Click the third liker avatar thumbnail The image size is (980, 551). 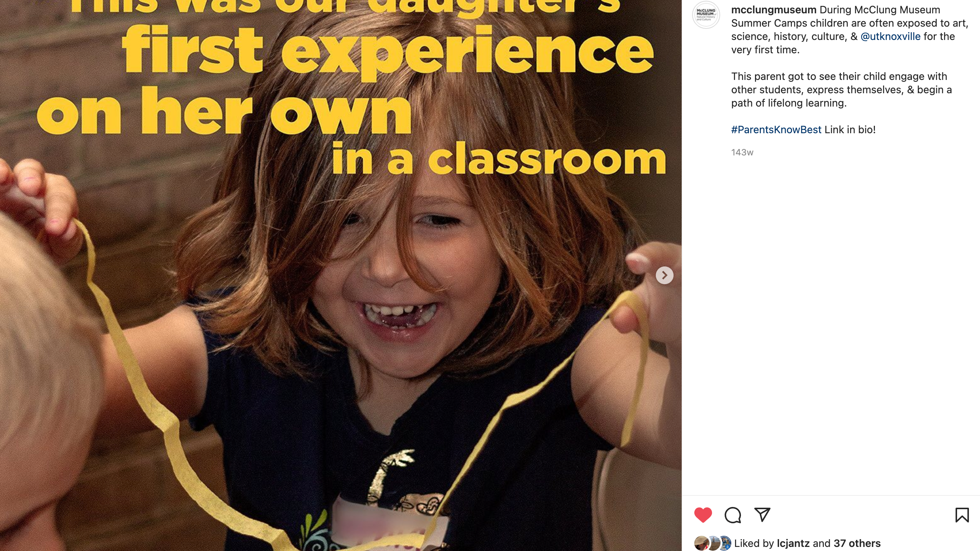[x=725, y=543]
